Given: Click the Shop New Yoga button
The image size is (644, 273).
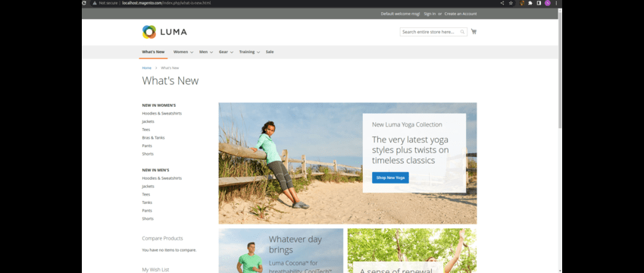Looking at the screenshot, I should 390,177.
